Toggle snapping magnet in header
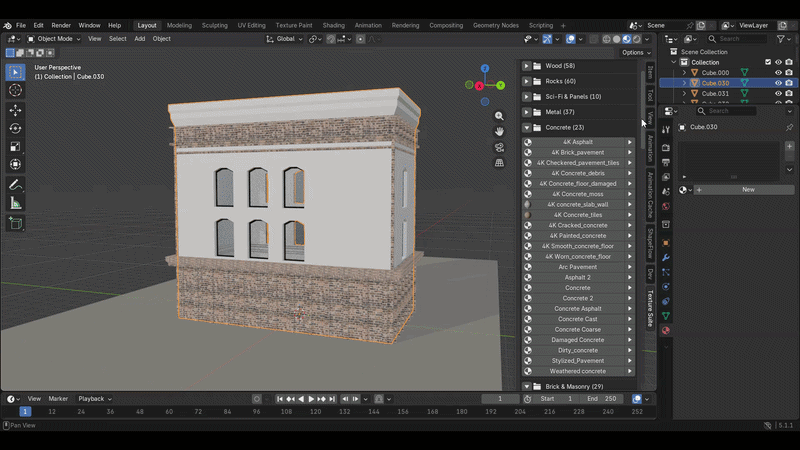Image resolution: width=800 pixels, height=450 pixels. pos(331,39)
